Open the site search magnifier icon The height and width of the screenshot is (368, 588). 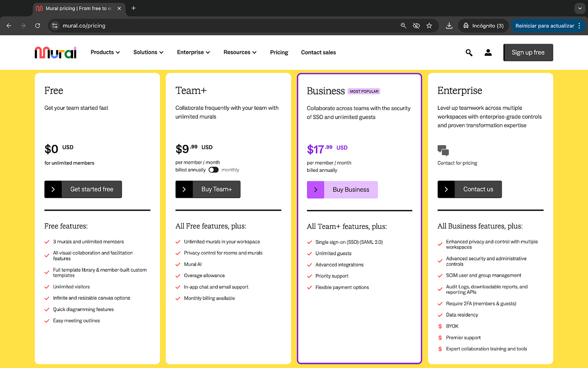(469, 53)
